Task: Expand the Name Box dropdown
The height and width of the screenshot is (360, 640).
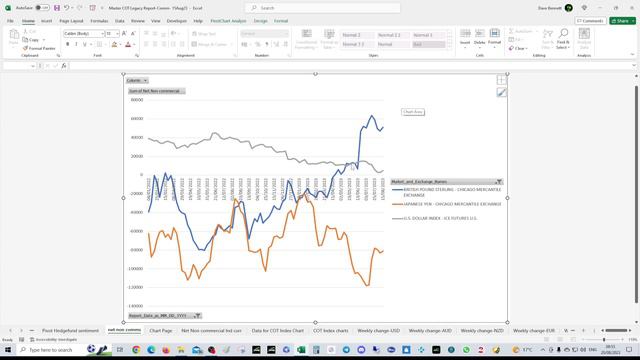Action: pyautogui.click(x=33, y=66)
